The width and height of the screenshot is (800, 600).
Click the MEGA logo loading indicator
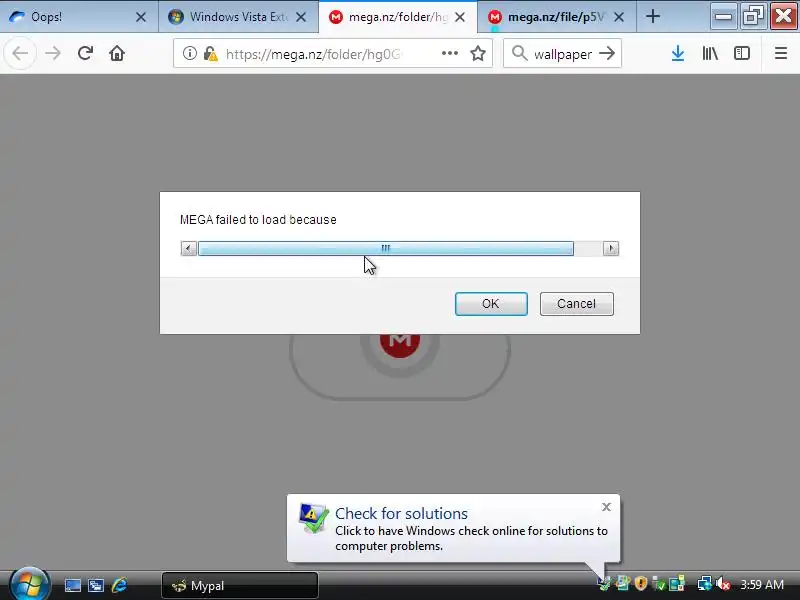[x=399, y=345]
